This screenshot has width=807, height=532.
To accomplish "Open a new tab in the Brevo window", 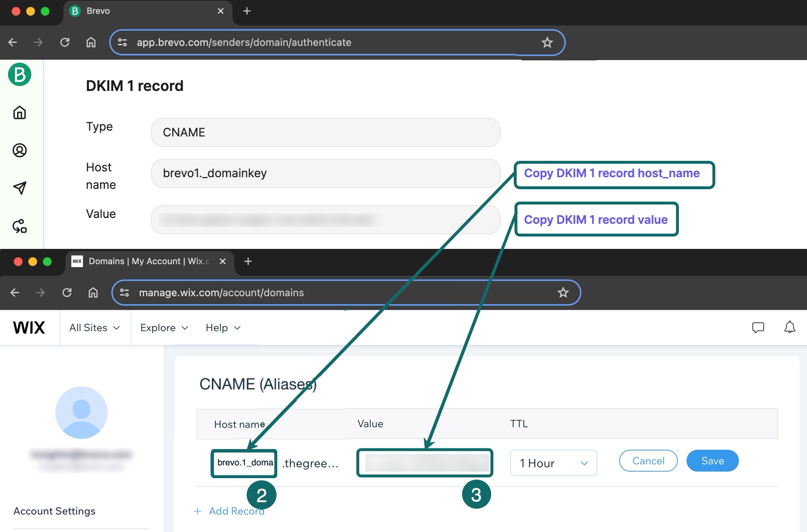I will [247, 11].
